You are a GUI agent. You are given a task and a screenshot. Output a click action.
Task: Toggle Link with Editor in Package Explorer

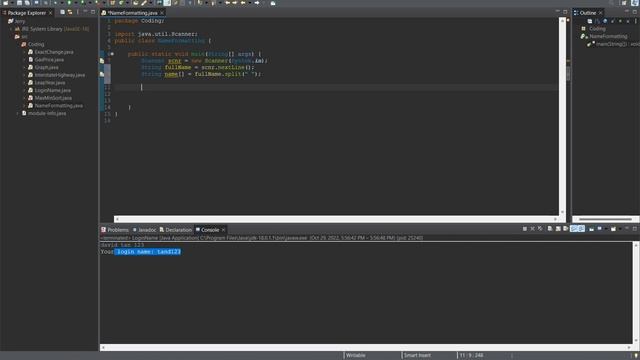click(70, 12)
